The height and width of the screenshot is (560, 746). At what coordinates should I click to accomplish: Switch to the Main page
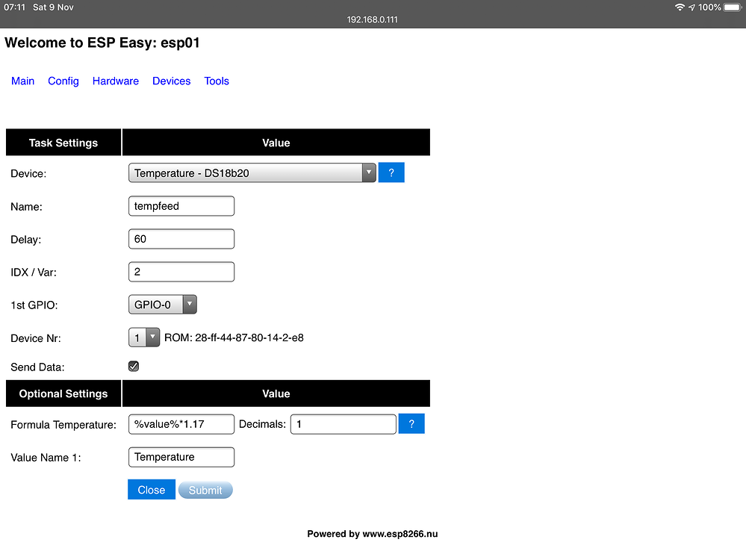tap(22, 81)
